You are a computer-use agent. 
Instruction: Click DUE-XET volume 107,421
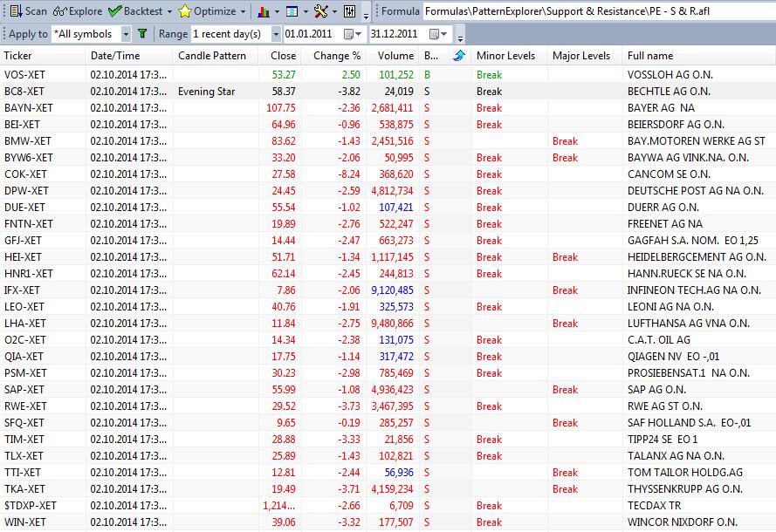[396, 208]
